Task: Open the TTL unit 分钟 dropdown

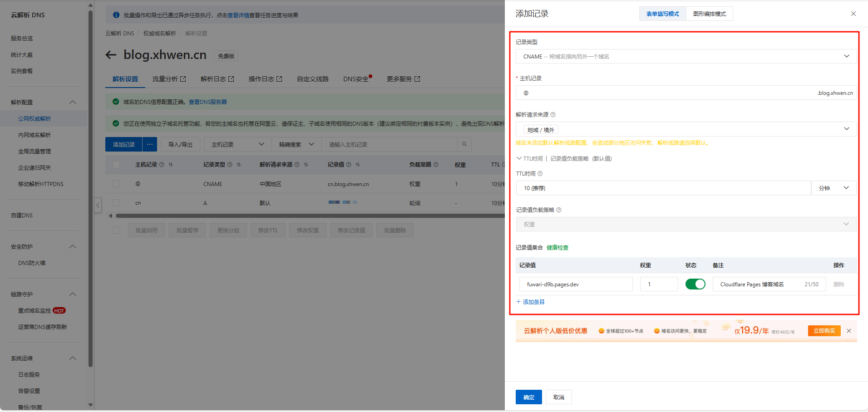Action: click(833, 188)
